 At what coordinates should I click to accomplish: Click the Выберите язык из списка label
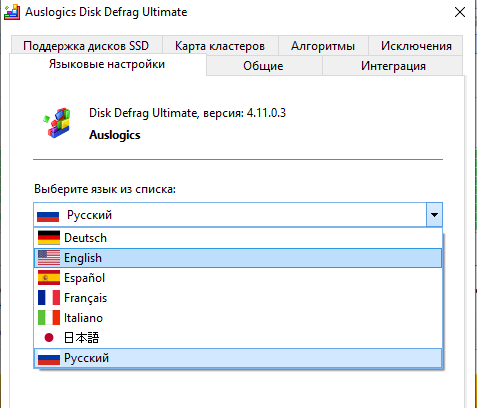click(x=105, y=189)
